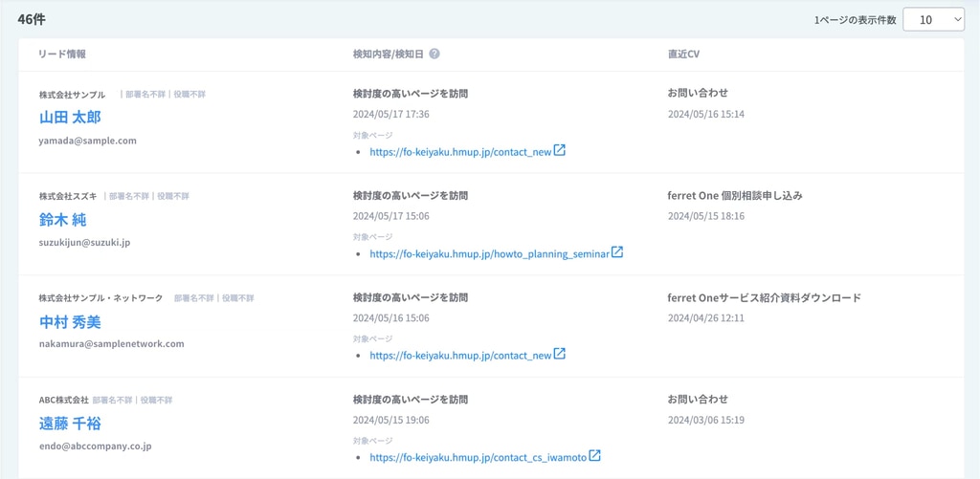The height and width of the screenshot is (479, 980).
Task: Click ferret Oneサービス紹介資料ダウンロード text
Action: click(x=764, y=297)
